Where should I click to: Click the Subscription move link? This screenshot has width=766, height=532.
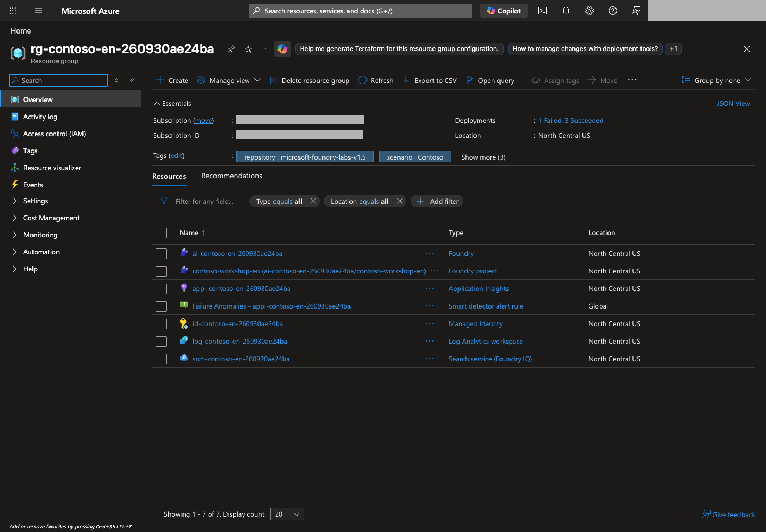(x=204, y=121)
